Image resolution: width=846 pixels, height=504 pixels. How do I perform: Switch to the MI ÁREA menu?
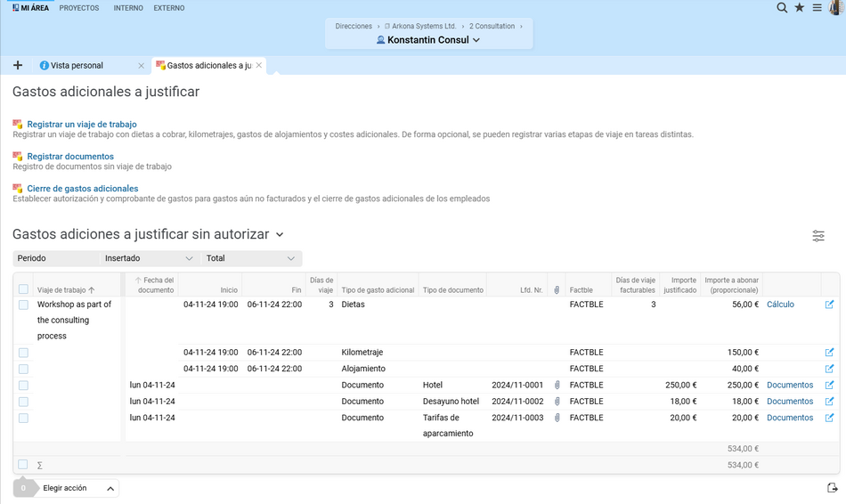31,7
